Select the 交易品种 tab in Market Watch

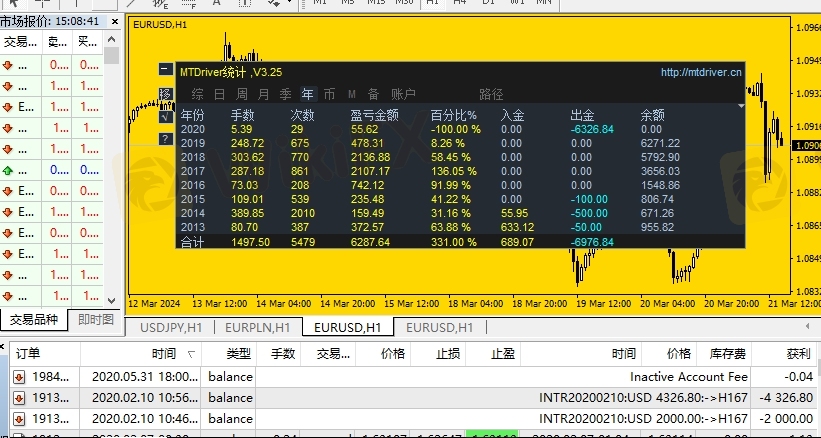click(x=34, y=320)
